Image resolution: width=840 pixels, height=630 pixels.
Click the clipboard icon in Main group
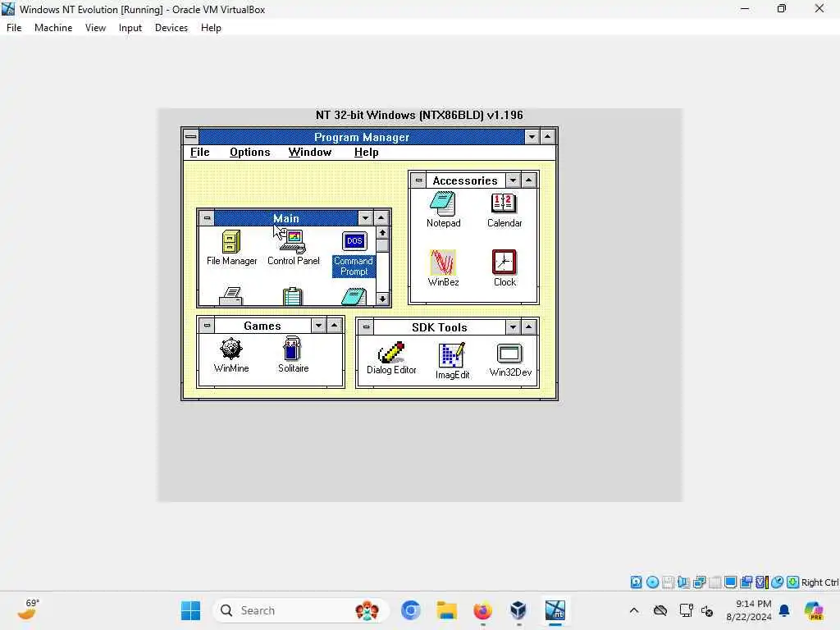pyautogui.click(x=293, y=296)
